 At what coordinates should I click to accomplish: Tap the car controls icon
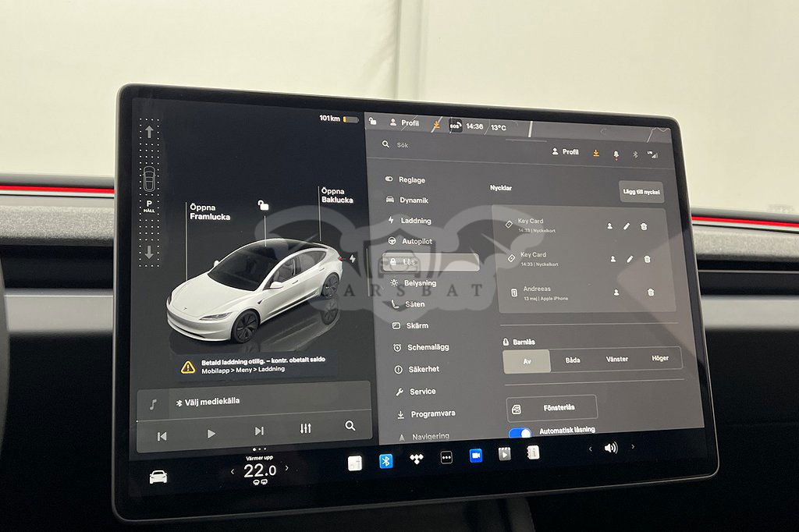click(x=158, y=477)
